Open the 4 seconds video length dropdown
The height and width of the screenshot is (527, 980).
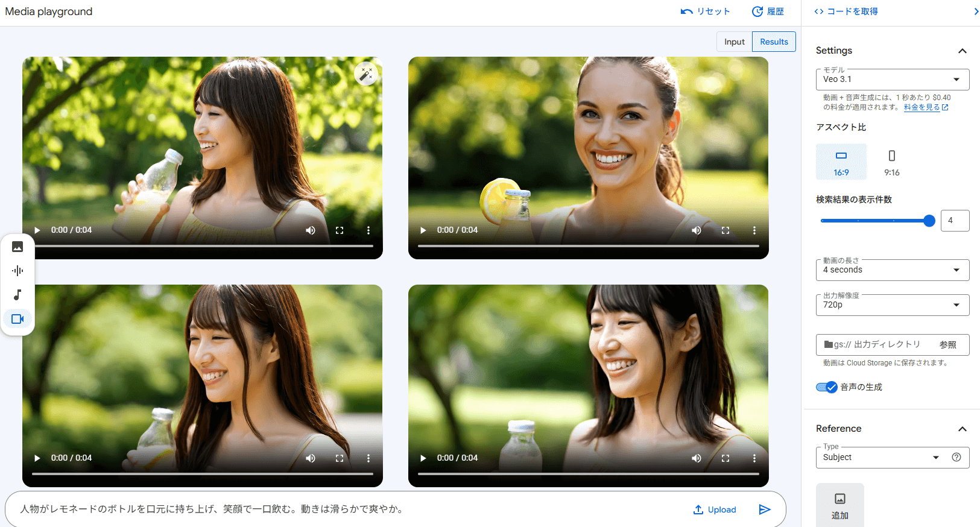pyautogui.click(x=892, y=270)
